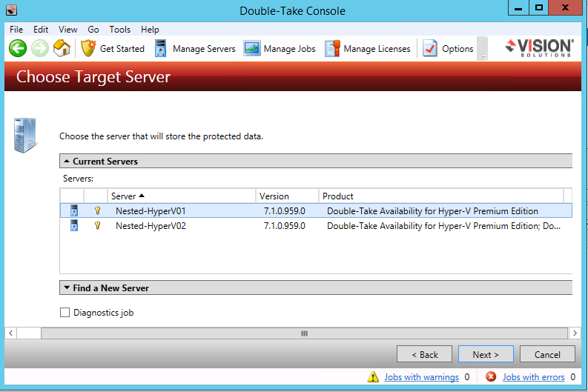Screen dimensions: 588x392
Task: Click the Options checkmark page icon
Action: (x=430, y=48)
